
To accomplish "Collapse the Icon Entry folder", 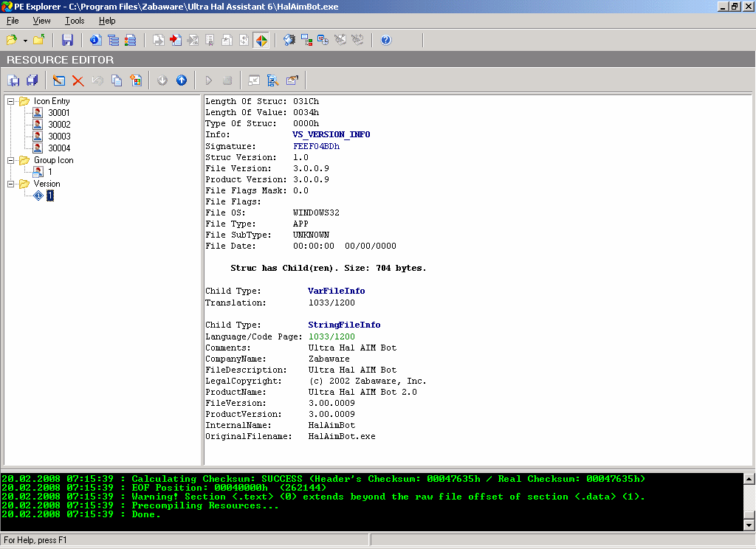I will [x=10, y=101].
